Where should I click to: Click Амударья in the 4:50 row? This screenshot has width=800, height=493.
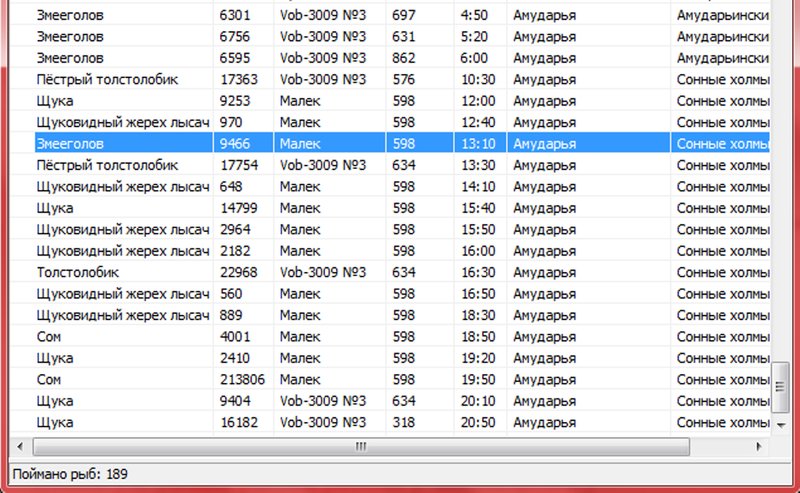pos(544,15)
